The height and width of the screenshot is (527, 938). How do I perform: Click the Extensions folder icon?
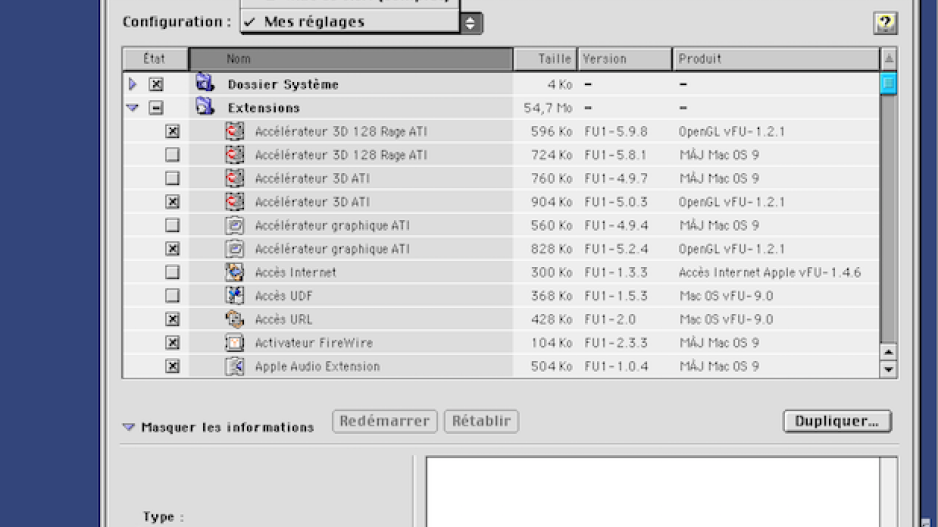[x=205, y=106]
